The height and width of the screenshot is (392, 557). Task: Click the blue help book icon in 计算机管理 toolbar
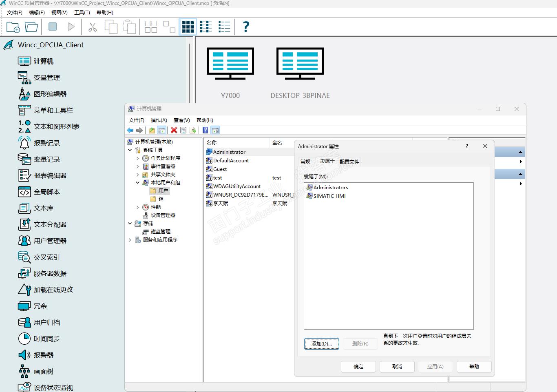point(205,130)
